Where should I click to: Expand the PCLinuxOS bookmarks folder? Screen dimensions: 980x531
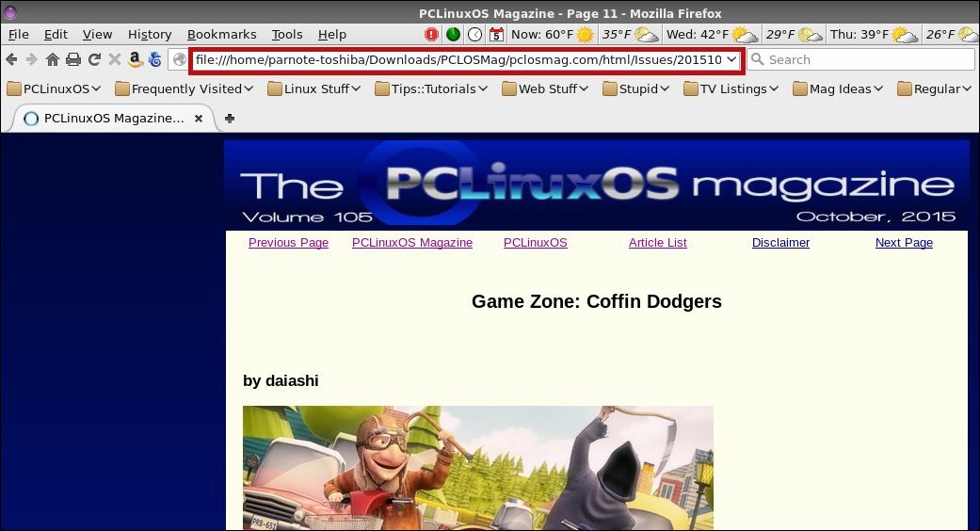(x=54, y=88)
